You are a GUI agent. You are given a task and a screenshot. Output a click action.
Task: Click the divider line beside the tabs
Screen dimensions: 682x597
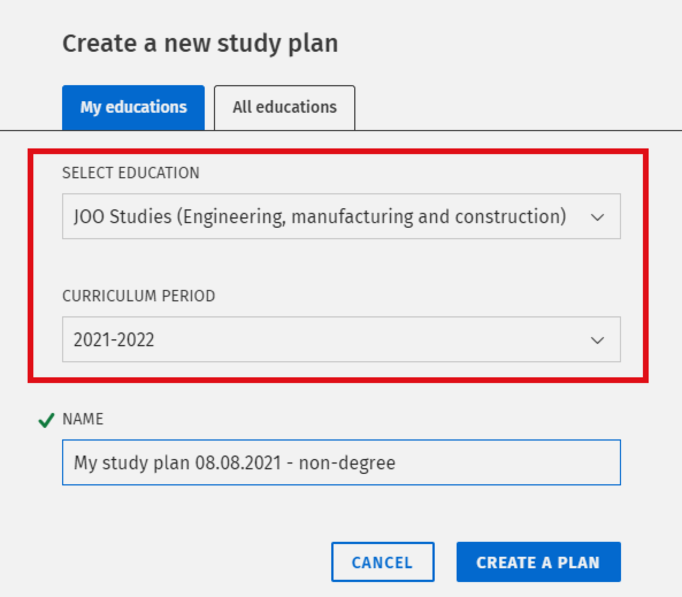[520, 130]
